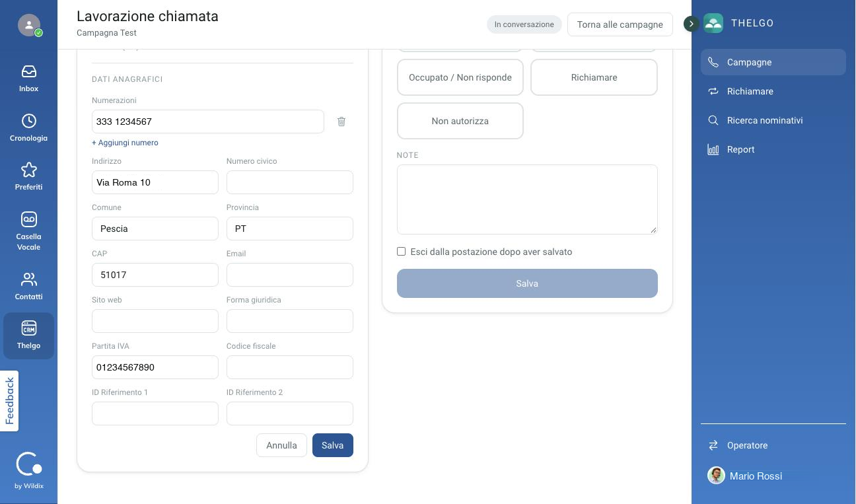Open Report in right menu
The image size is (856, 504).
point(773,149)
